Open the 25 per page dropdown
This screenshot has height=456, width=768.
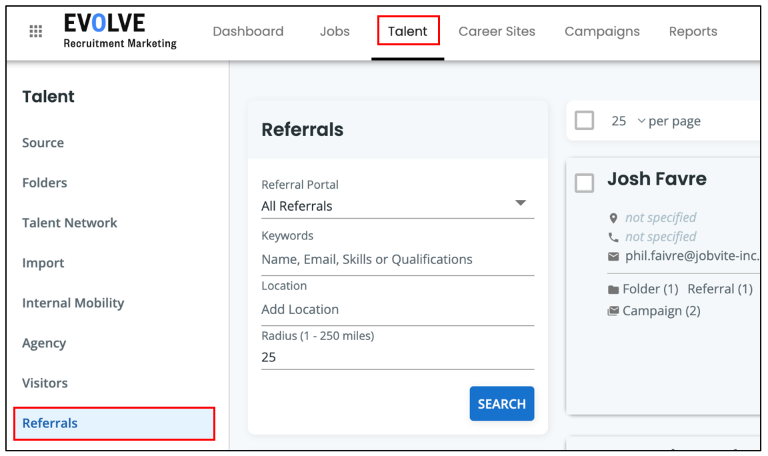coord(626,121)
